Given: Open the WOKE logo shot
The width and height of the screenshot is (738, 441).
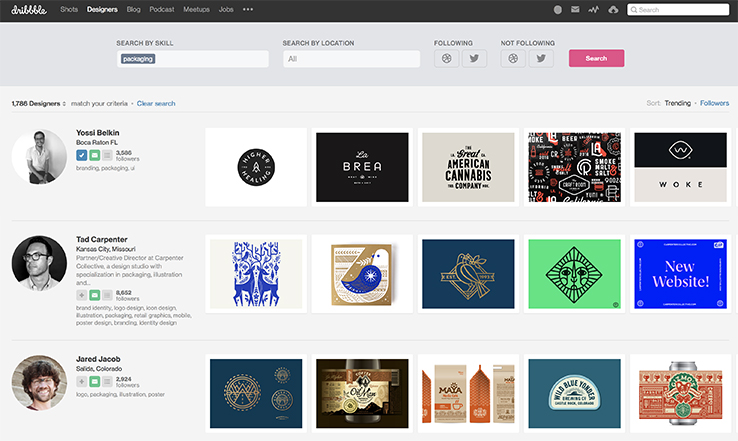Looking at the screenshot, I should [681, 167].
